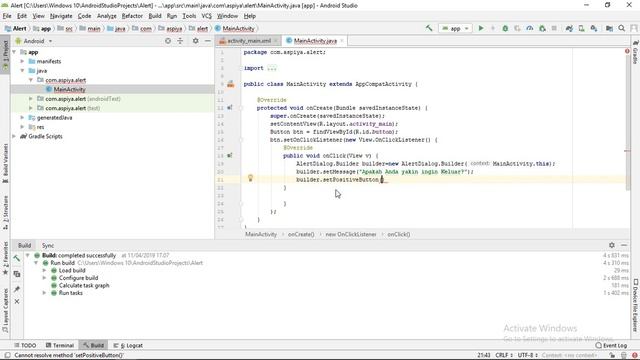Open Build panel settings gear

(611, 245)
